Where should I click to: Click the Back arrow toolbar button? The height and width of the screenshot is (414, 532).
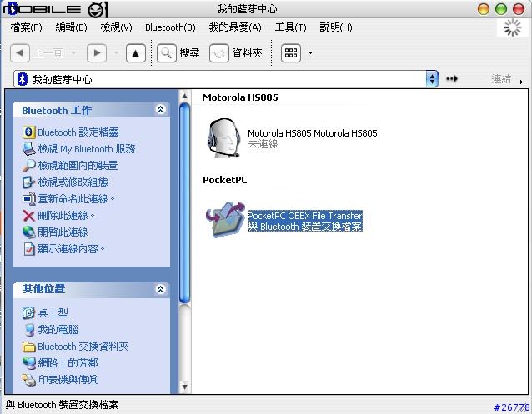(x=20, y=52)
